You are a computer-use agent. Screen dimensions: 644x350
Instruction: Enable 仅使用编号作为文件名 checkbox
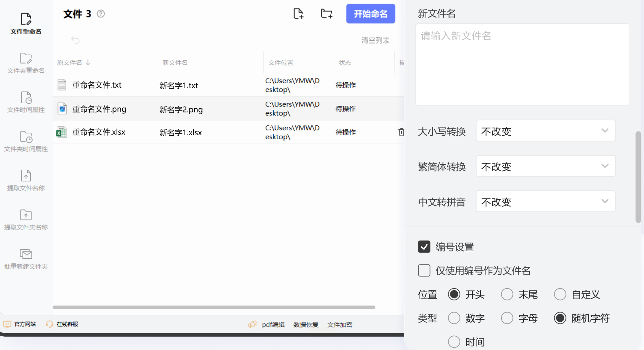[x=424, y=271]
